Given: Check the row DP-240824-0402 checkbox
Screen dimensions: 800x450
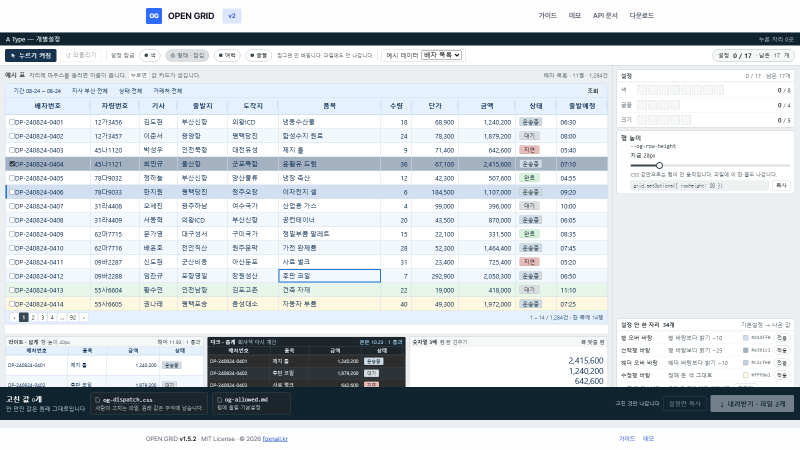Looking at the screenshot, I should pyautogui.click(x=12, y=136).
